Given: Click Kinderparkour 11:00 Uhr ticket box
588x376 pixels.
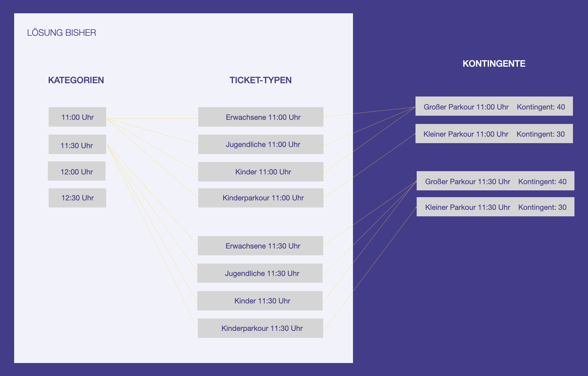Looking at the screenshot, I should point(261,198).
